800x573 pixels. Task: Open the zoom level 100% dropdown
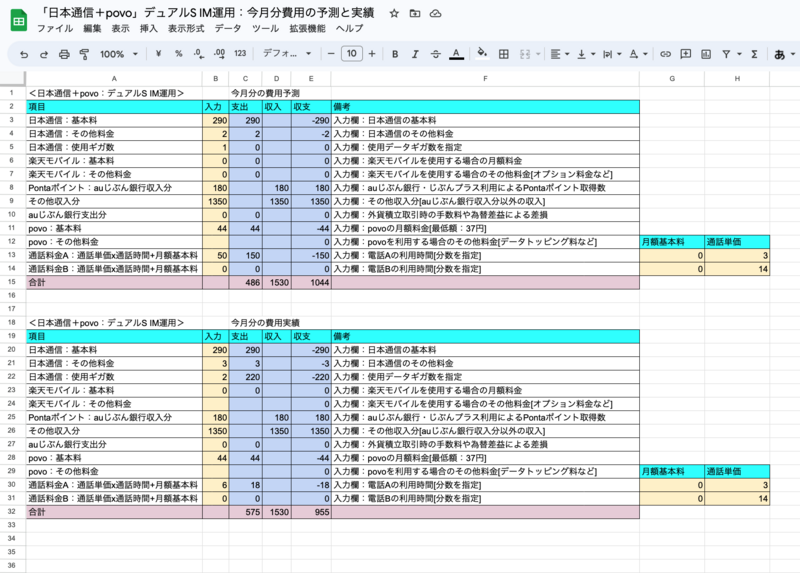[119, 54]
